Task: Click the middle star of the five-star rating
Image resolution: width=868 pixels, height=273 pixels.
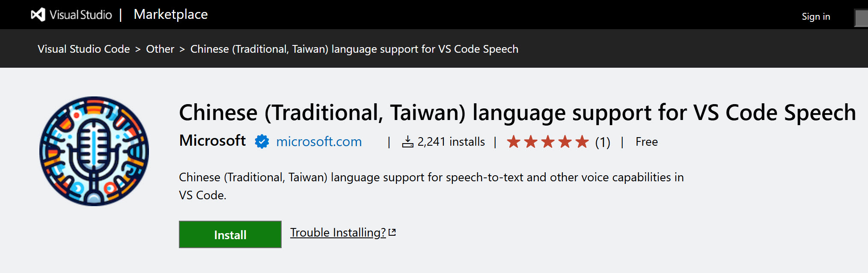Action: click(547, 141)
